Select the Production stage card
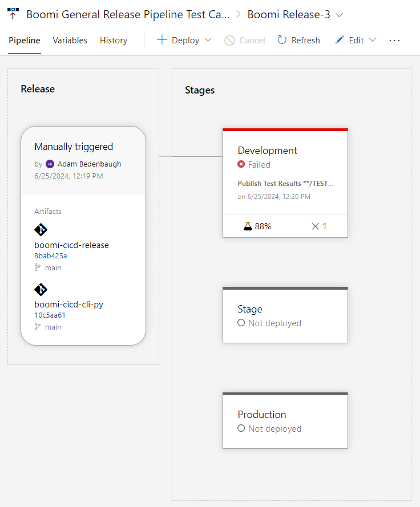 click(285, 420)
